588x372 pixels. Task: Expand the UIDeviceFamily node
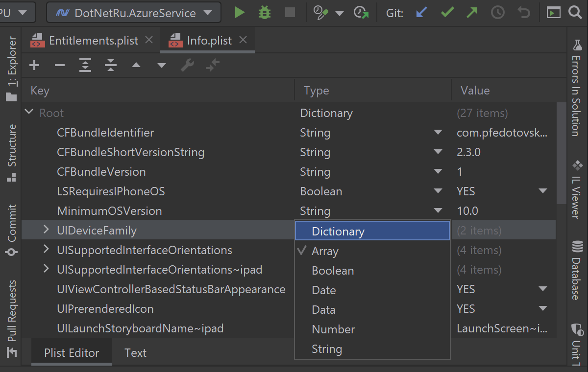[x=46, y=229]
